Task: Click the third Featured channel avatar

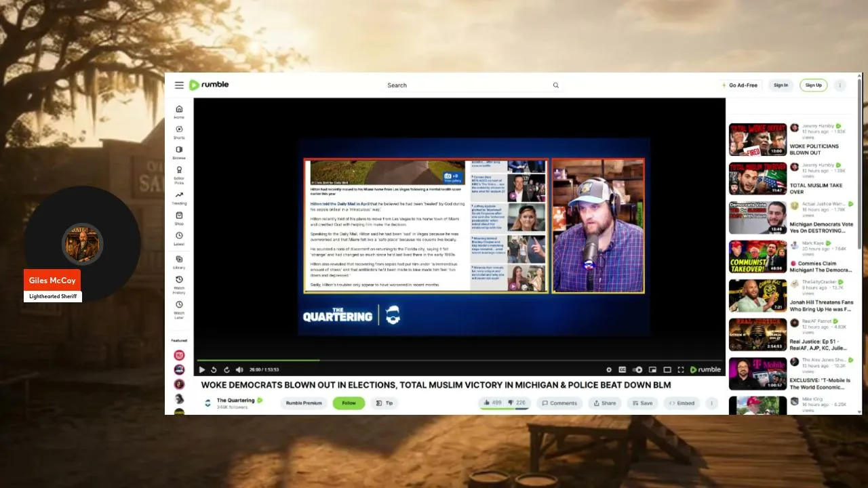Action: (x=179, y=384)
